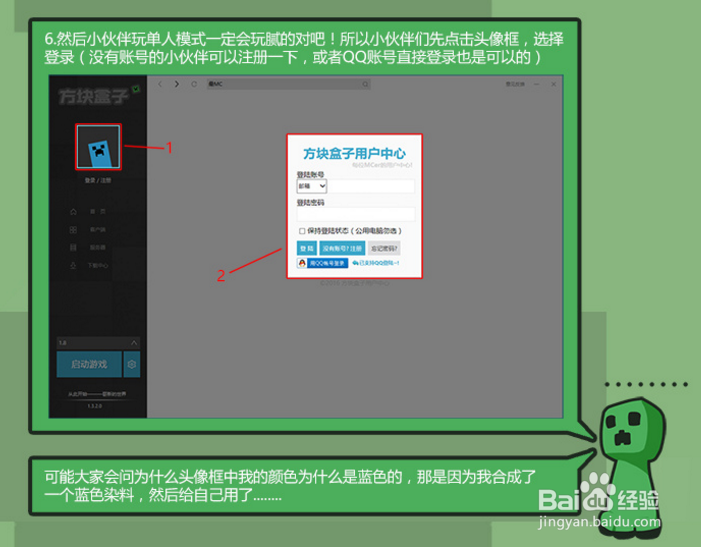Click the 启动游戏 launch game button

click(x=89, y=364)
